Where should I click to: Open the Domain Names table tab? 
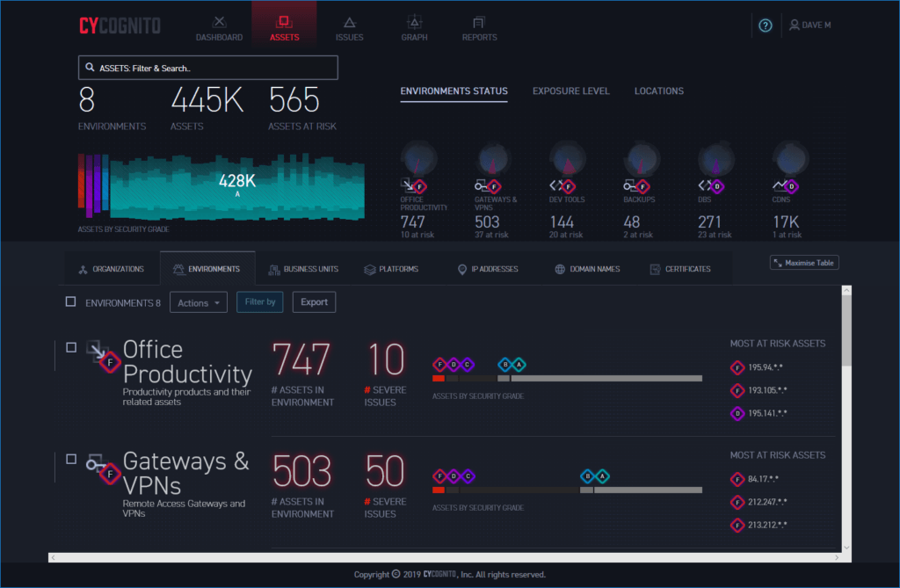(x=587, y=269)
